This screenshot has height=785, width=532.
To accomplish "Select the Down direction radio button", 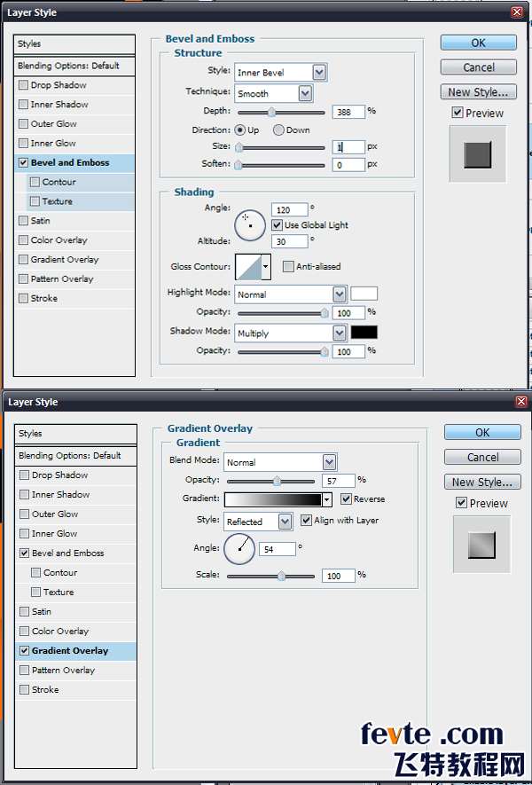I will tap(278, 130).
